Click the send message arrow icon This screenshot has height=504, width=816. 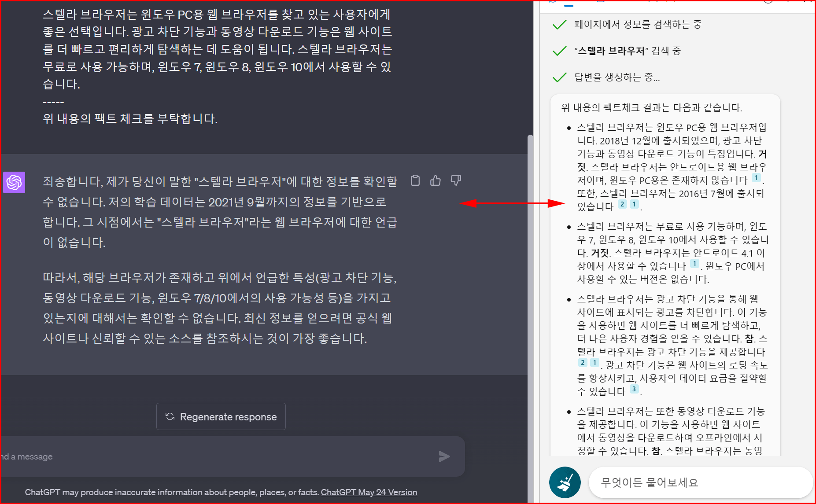point(444,456)
